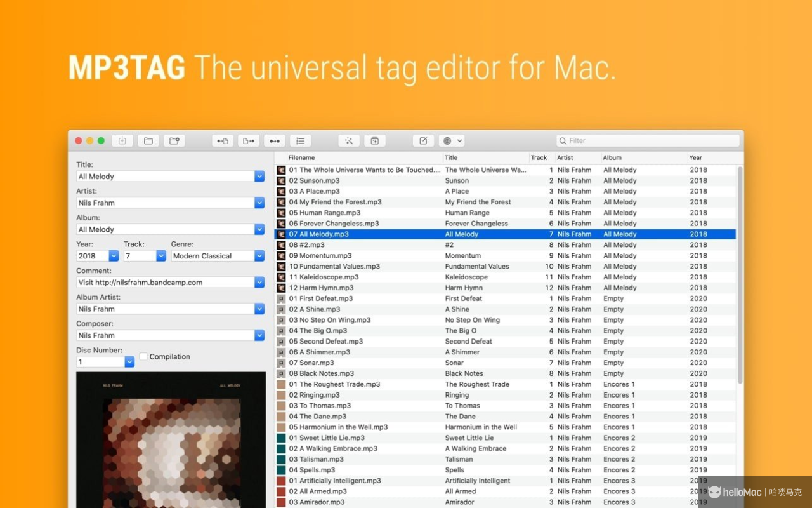Open the Year field dropdown arrow

(114, 256)
